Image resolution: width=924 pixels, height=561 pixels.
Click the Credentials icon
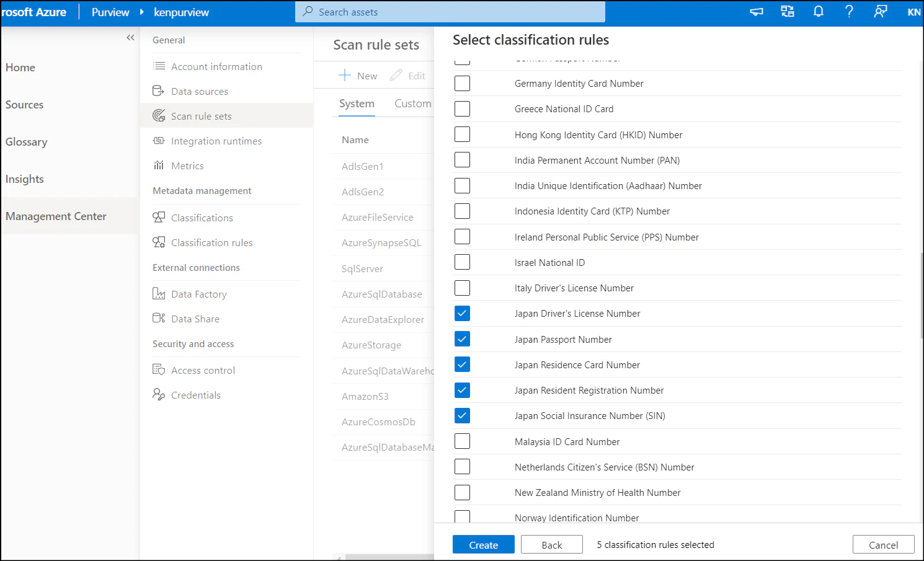tap(159, 395)
